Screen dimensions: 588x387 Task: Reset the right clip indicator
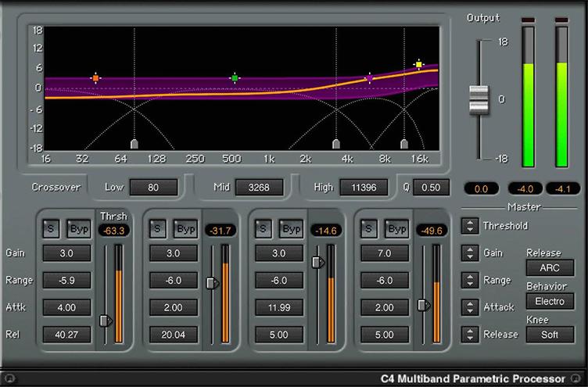pos(561,20)
